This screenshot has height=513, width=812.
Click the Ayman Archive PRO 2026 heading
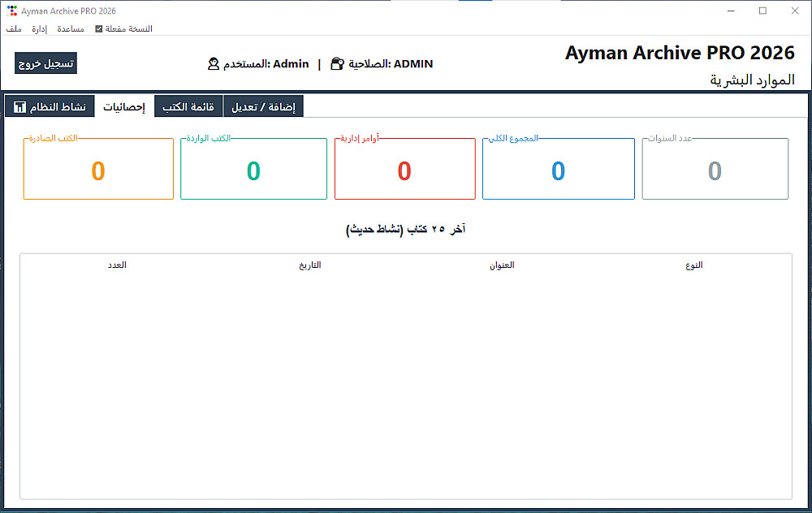click(680, 53)
